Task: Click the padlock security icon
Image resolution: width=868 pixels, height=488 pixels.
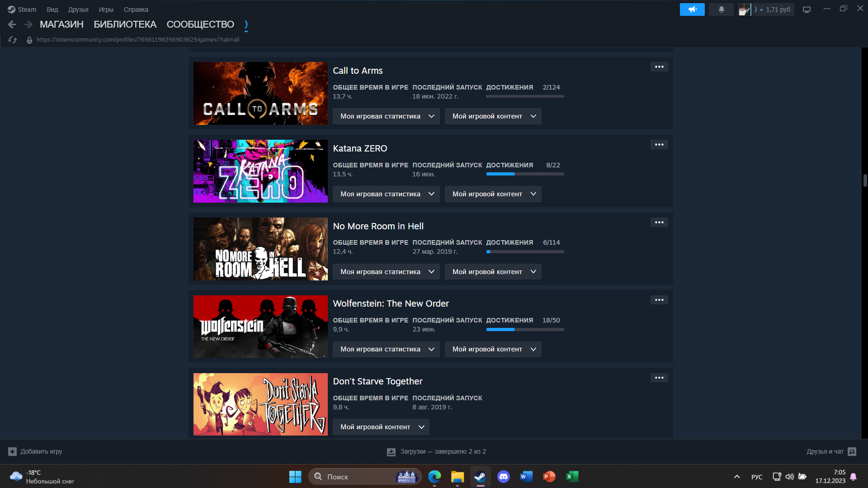Action: (29, 40)
